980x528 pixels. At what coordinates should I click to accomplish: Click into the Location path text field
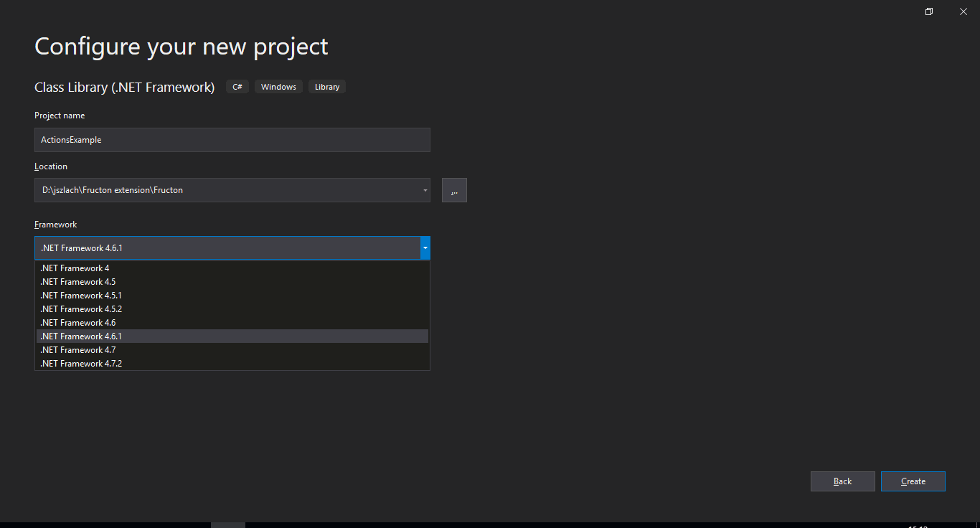(227, 190)
